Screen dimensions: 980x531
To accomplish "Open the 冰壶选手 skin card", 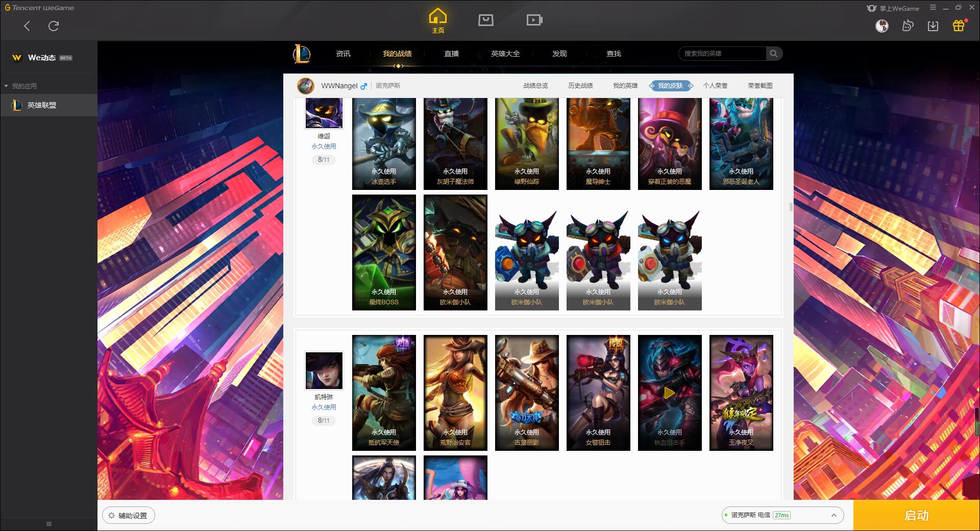I will tap(384, 144).
